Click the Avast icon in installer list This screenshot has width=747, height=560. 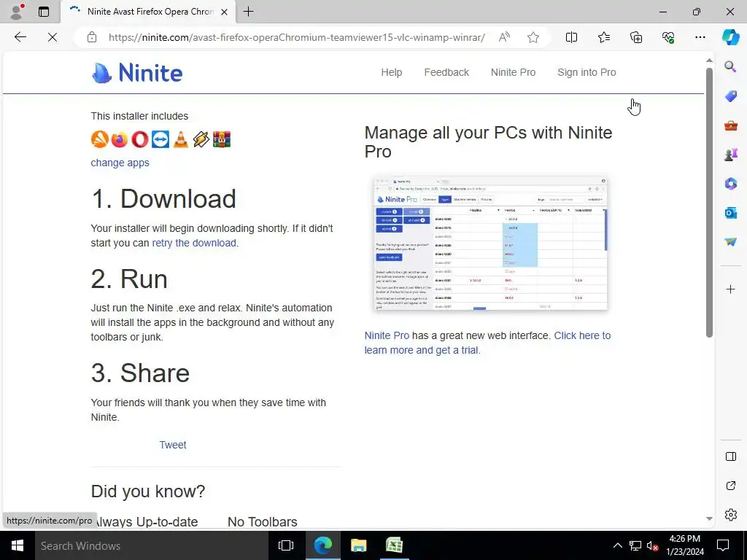[x=99, y=139]
